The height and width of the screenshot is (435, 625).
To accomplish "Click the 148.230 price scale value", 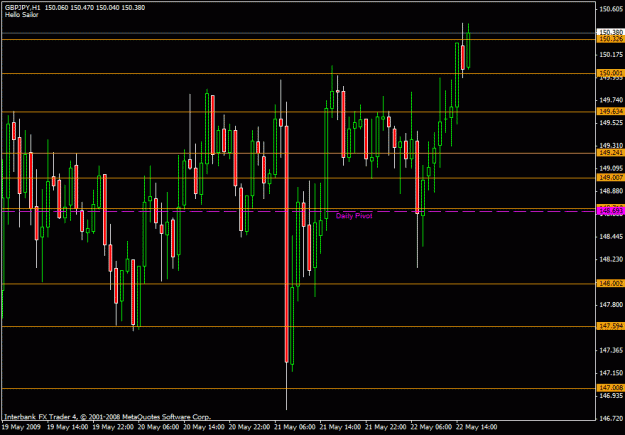I will (611, 259).
